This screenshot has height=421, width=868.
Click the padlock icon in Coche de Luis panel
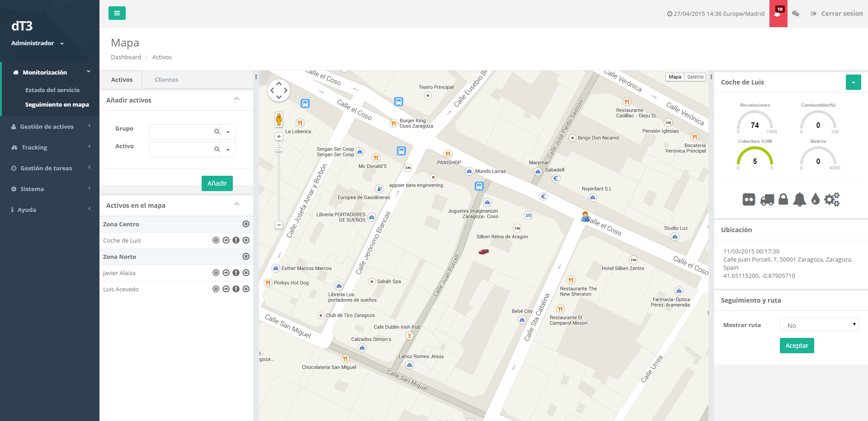point(783,199)
